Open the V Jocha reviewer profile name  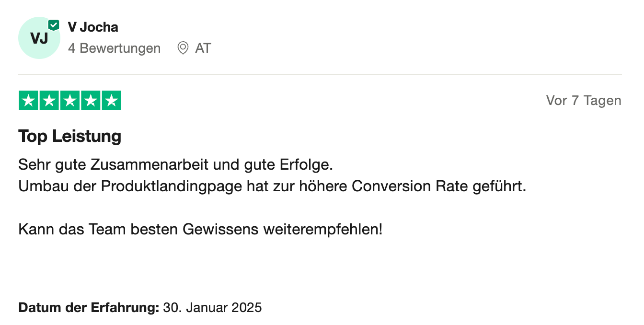(x=93, y=27)
